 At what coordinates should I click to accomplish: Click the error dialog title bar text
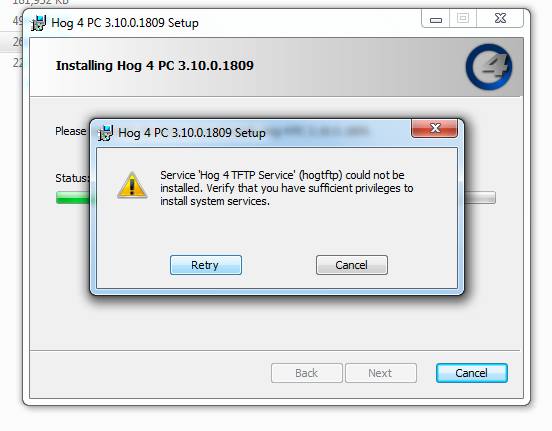coord(192,133)
